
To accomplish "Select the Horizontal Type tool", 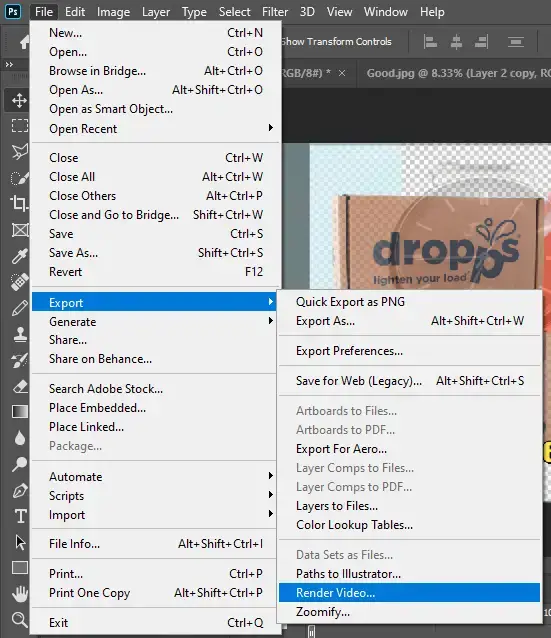I will pos(20,516).
